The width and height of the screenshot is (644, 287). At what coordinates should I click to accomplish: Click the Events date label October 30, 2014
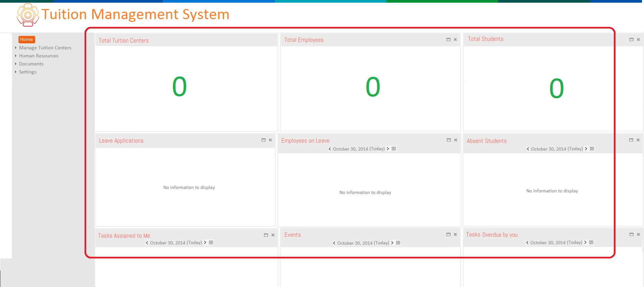pyautogui.click(x=363, y=243)
